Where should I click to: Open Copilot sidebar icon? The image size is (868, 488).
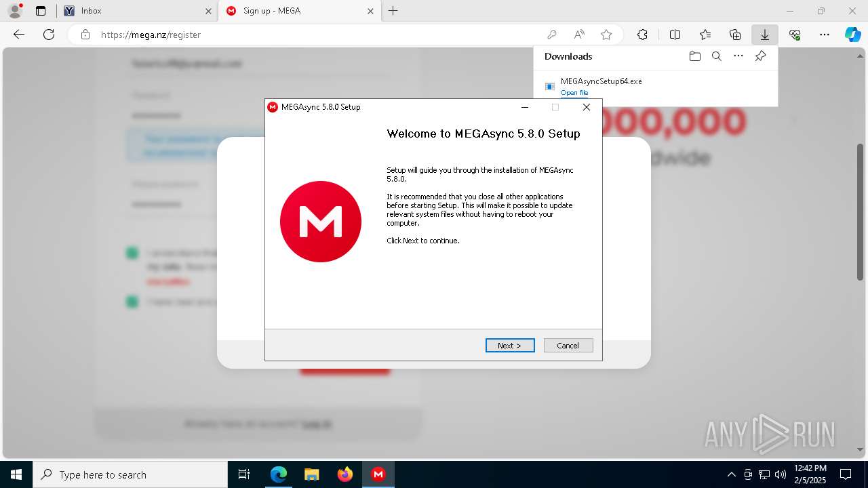pyautogui.click(x=853, y=35)
